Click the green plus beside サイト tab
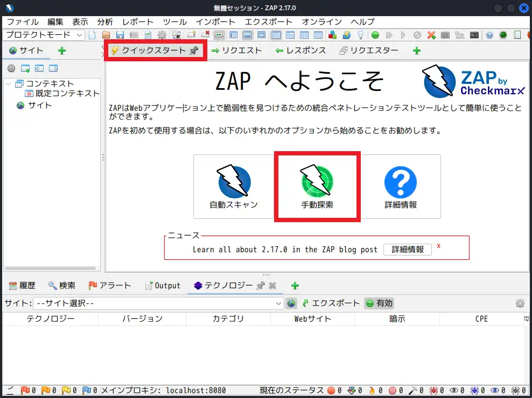Image resolution: width=532 pixels, height=398 pixels. [61, 51]
